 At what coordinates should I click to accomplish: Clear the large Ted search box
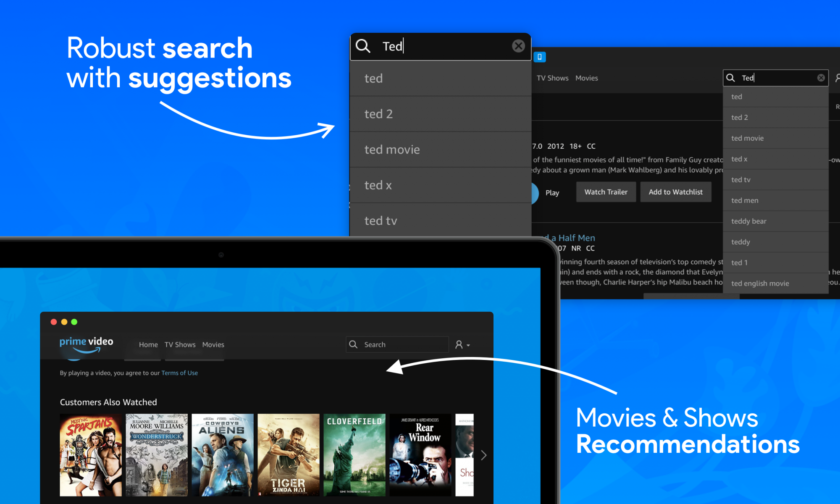(518, 46)
